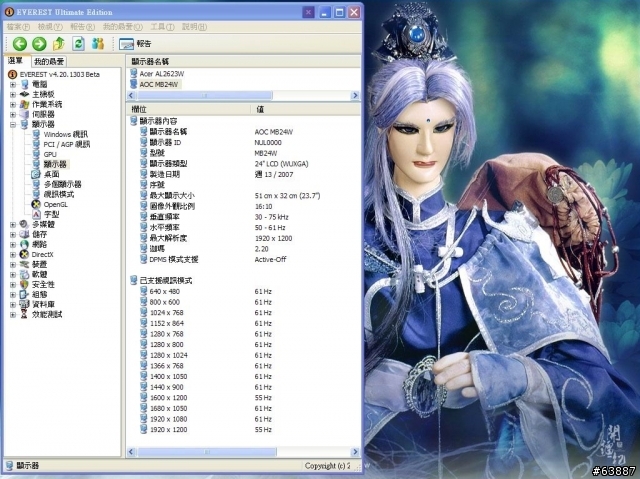640x479 pixels.
Task: Click the 組態 icon in tree
Action: click(x=24, y=294)
